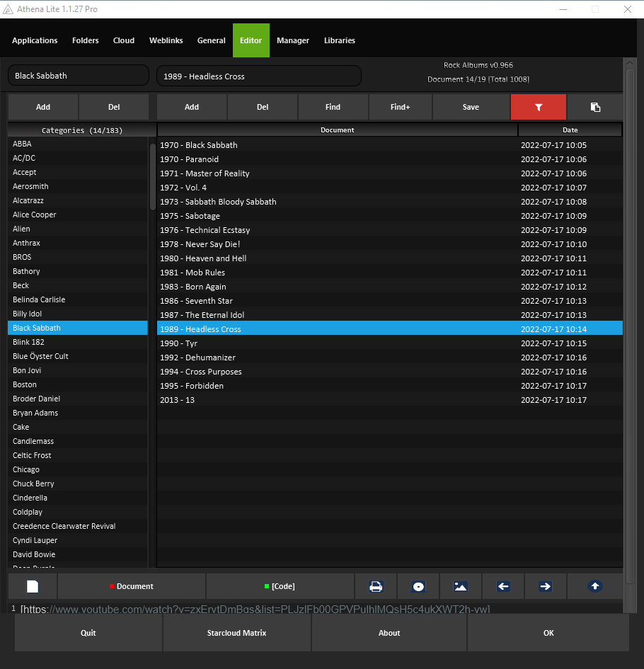The image size is (644, 669).
Task: Click the blank page icon
Action: click(x=33, y=586)
